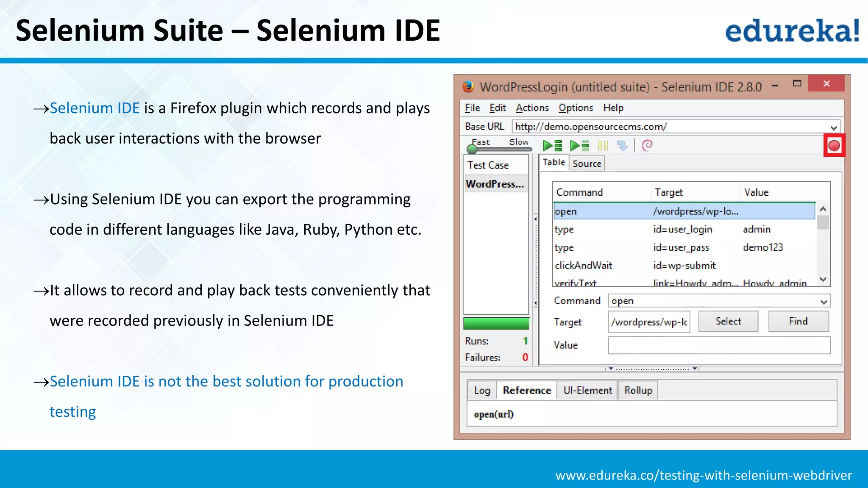Select the id=user_login type row
The height and width of the screenshot is (488, 868).
click(x=684, y=229)
